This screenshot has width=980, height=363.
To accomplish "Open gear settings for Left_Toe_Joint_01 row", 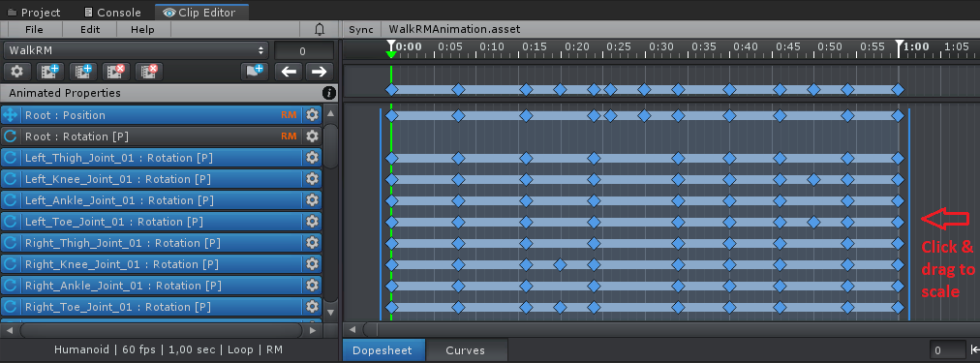I will tap(312, 221).
